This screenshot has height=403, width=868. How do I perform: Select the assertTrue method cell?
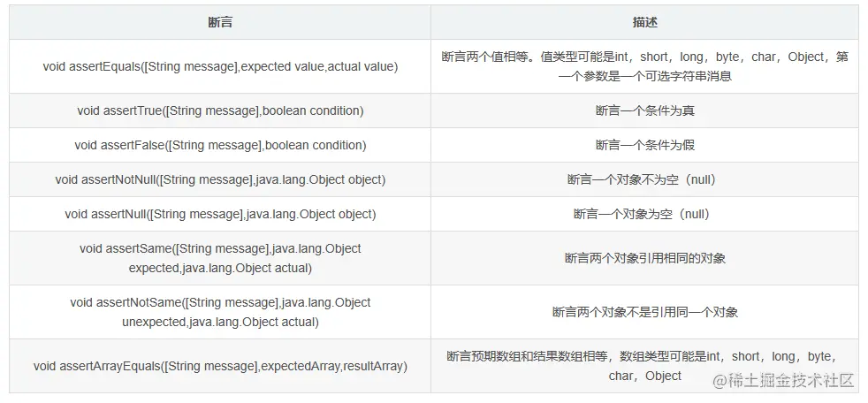point(220,110)
